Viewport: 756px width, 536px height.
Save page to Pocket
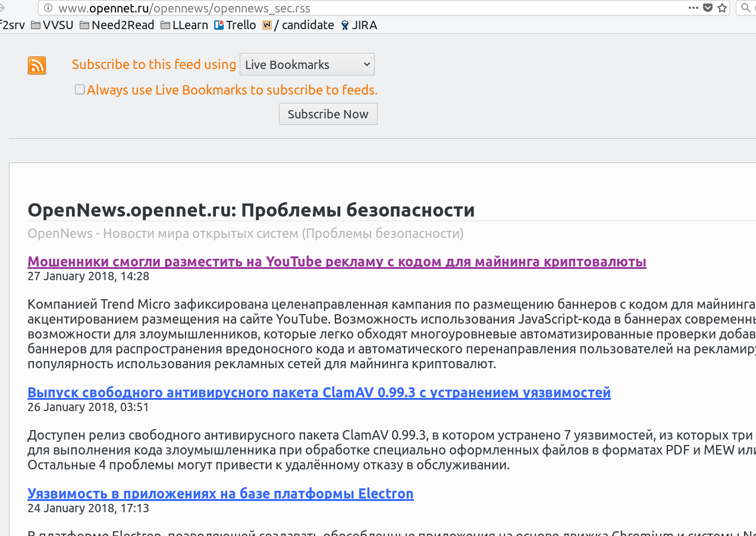click(708, 8)
